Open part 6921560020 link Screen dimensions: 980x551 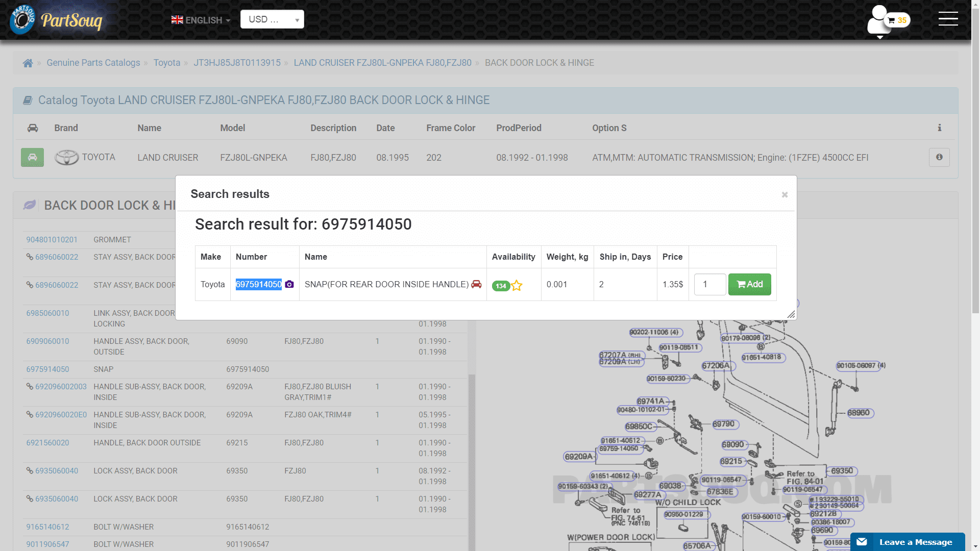(x=47, y=443)
